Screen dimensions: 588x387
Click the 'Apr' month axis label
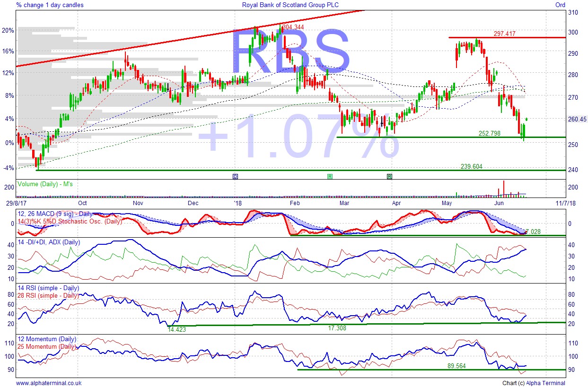click(x=396, y=203)
